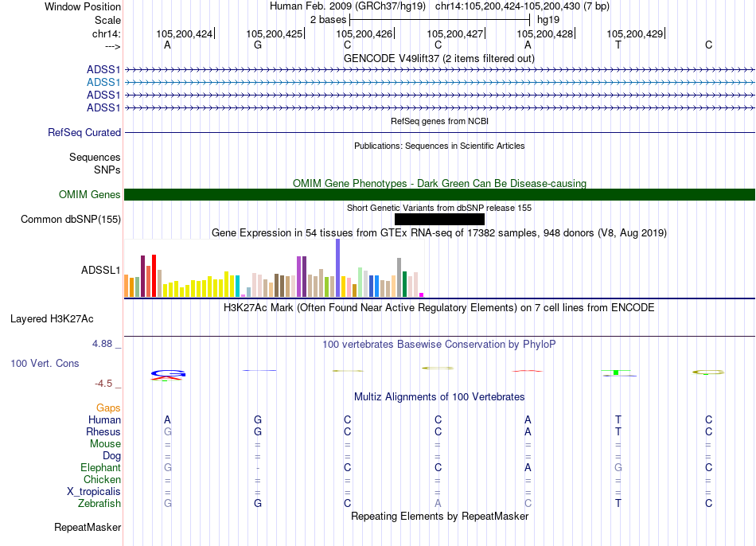Click the tallest blue-violet GTEx expression bar
Viewport: 756px width, 546px height.
pos(338,267)
